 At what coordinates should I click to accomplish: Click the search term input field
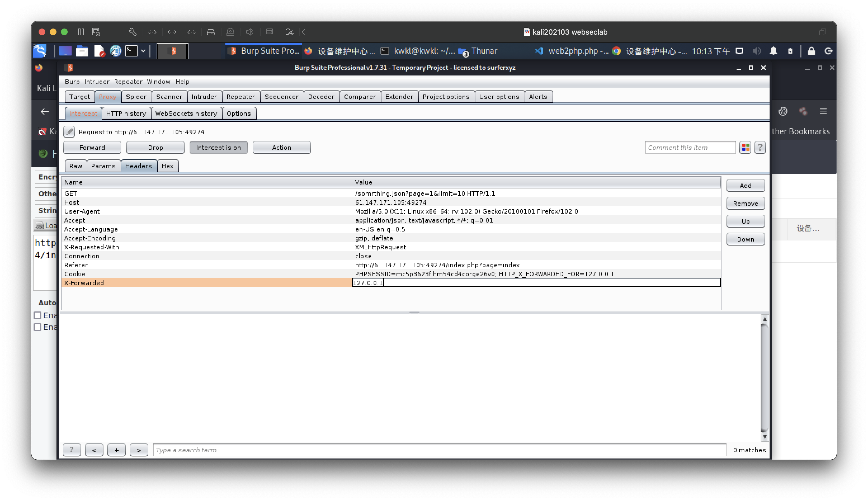[439, 450]
